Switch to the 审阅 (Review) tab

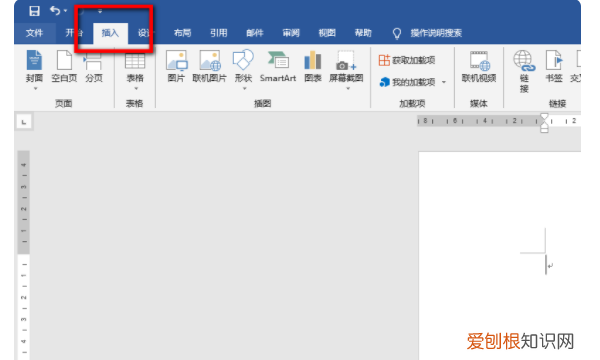[x=291, y=33]
